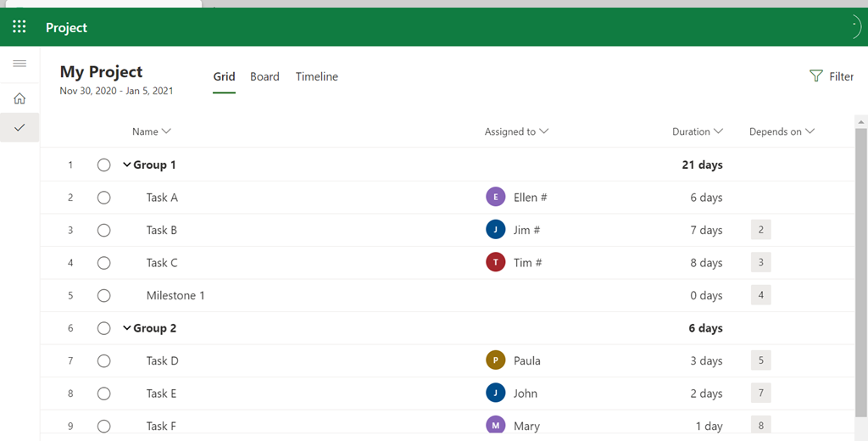
Task: Go to Home in the sidebar
Action: [19, 98]
